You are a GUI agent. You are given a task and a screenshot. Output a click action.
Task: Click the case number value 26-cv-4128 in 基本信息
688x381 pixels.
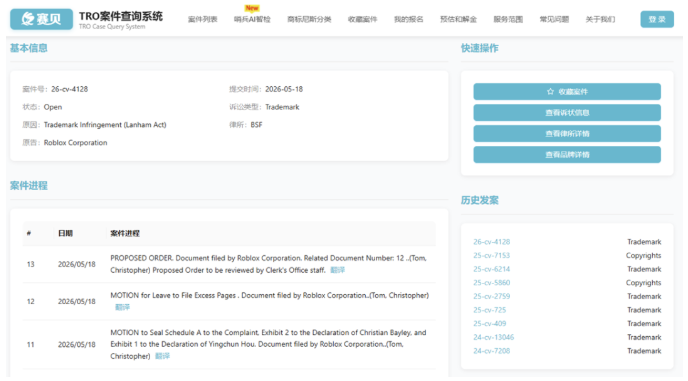tap(69, 89)
